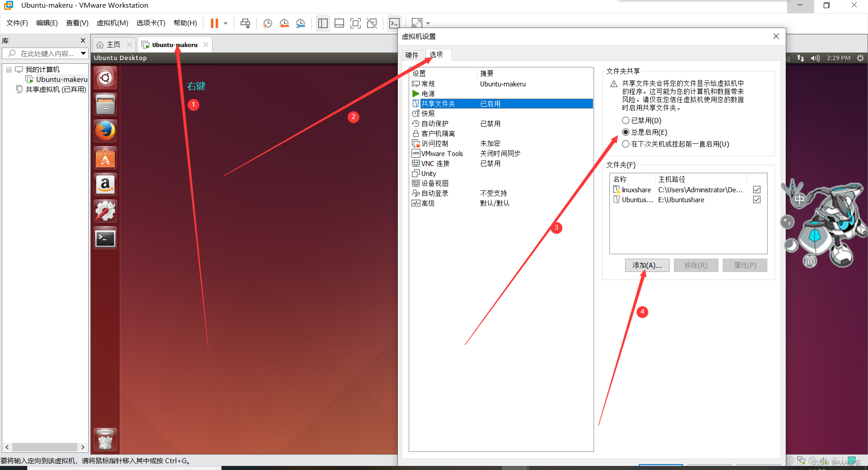The image size is (868, 470).
Task: Close the 主页 tab
Action: point(129,44)
